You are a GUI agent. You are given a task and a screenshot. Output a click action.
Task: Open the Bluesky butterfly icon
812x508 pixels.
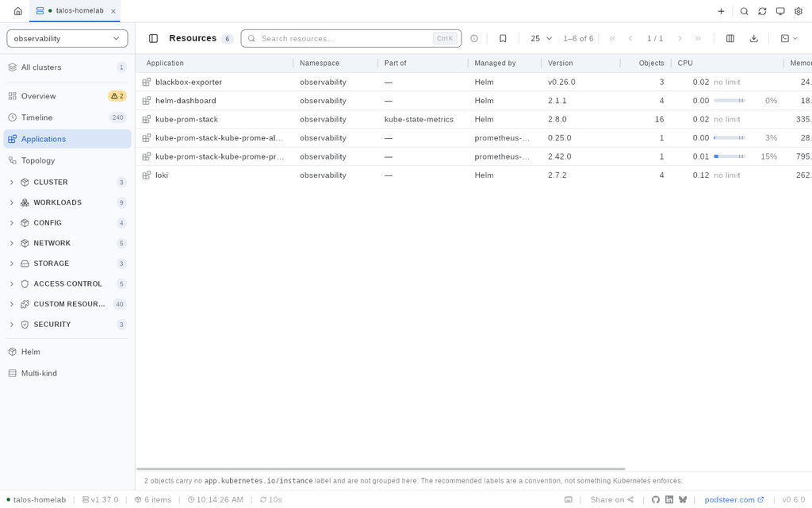683,500
